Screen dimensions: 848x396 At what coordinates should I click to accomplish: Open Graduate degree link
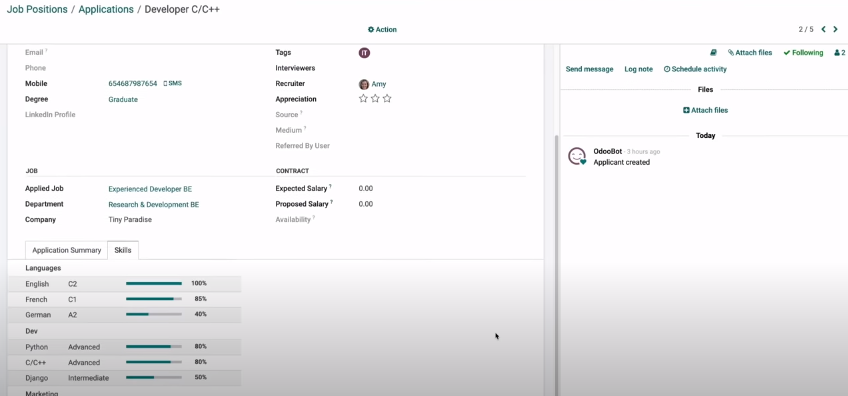click(x=123, y=100)
